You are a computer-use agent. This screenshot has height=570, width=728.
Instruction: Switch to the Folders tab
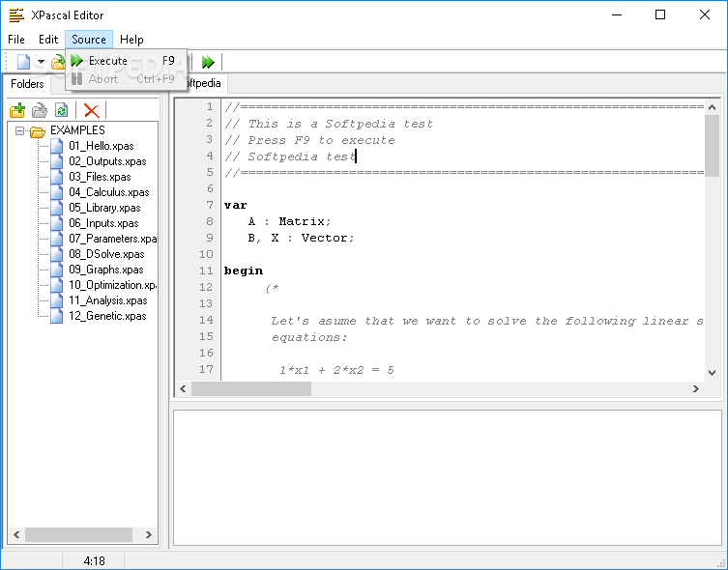pos(27,84)
